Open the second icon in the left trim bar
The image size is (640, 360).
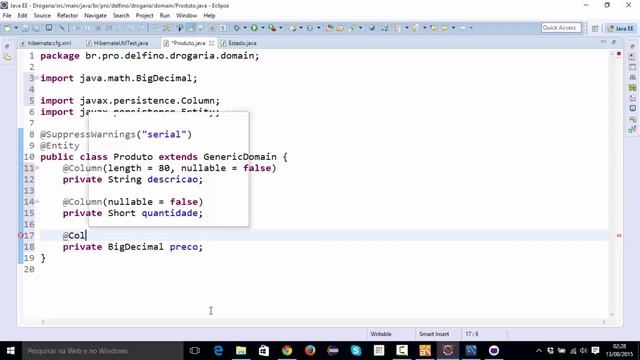7,57
